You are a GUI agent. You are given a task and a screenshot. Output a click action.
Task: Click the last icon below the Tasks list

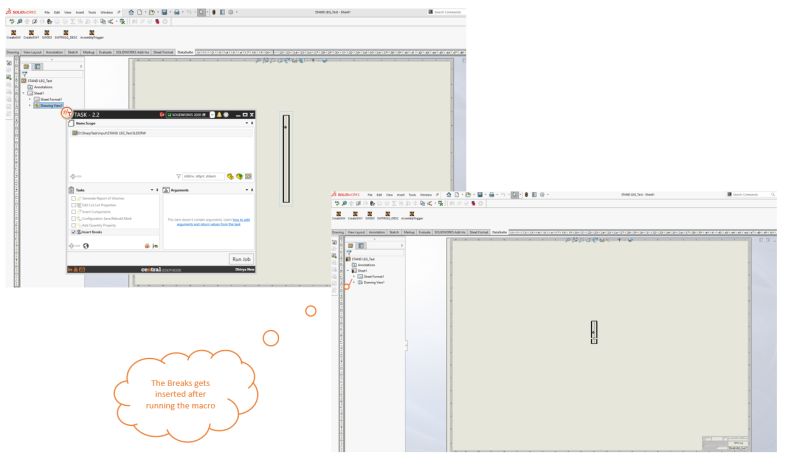(155, 246)
